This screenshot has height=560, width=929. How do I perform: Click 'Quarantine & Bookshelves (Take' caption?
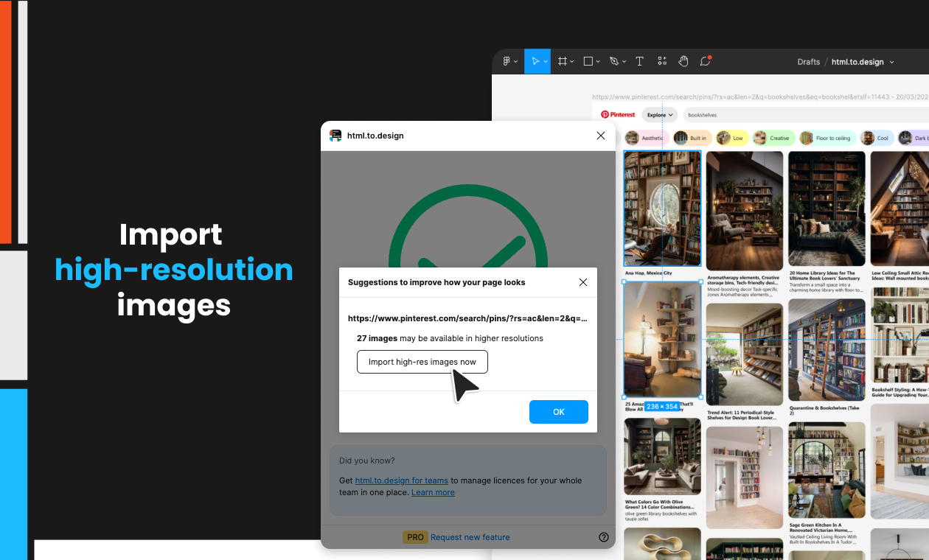click(x=824, y=408)
